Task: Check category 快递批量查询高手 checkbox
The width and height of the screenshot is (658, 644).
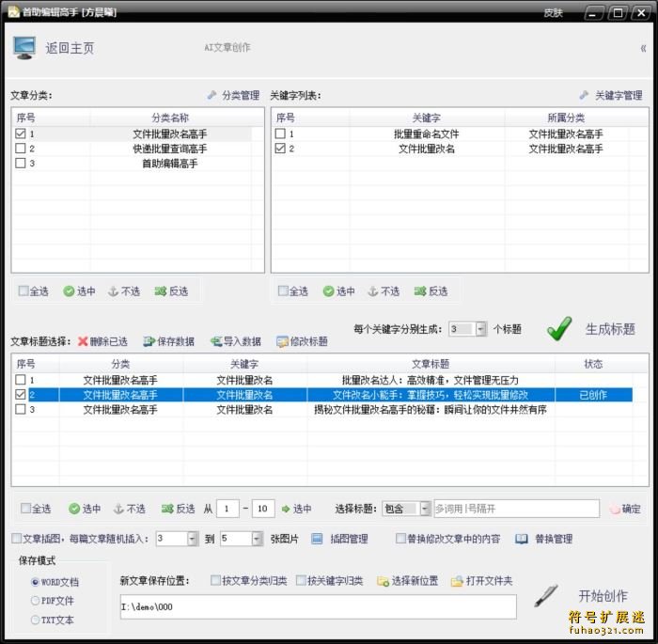Action: pos(20,149)
